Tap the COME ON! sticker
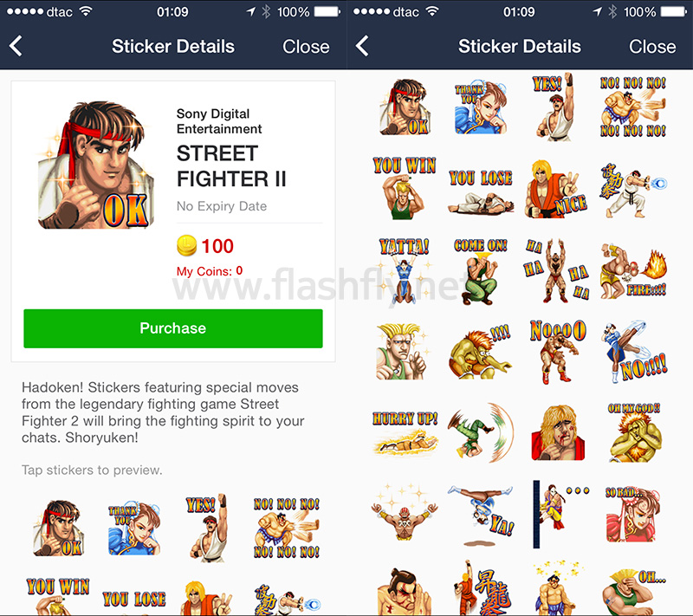This screenshot has height=616, width=693. pyautogui.click(x=481, y=271)
